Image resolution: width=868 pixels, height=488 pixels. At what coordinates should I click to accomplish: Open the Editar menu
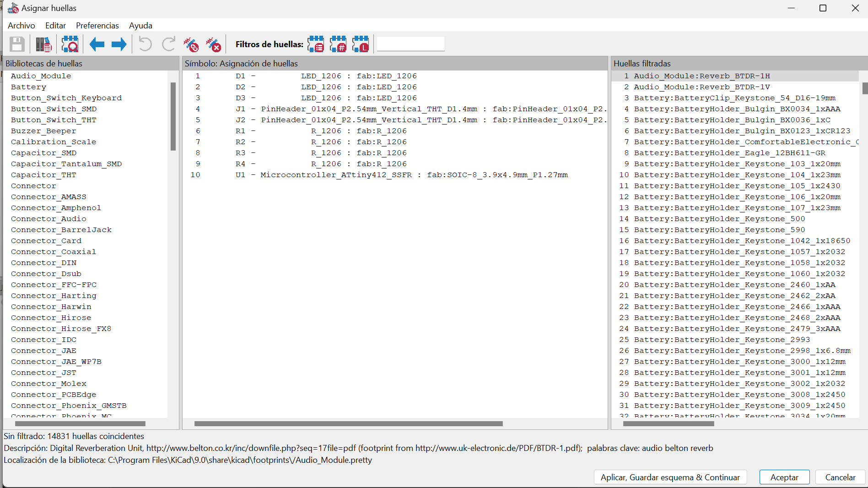click(55, 26)
